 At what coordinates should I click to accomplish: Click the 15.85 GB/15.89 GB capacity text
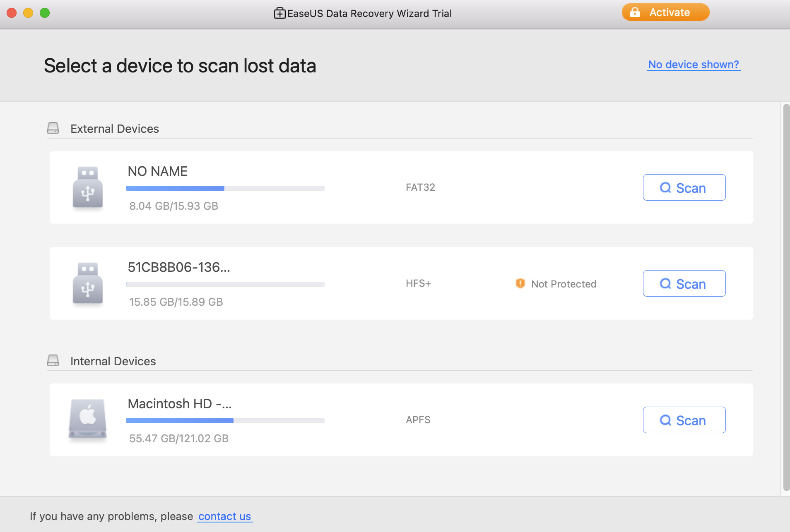[x=176, y=302]
